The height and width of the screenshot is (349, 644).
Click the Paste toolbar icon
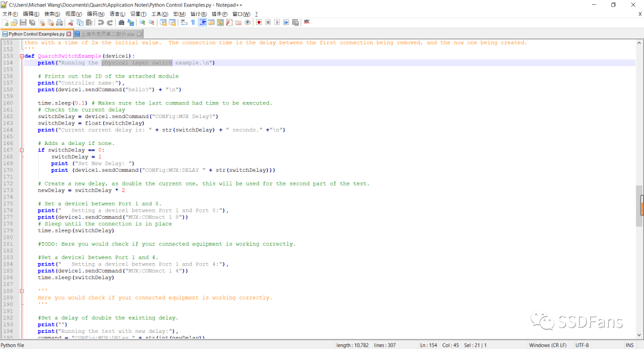(89, 23)
